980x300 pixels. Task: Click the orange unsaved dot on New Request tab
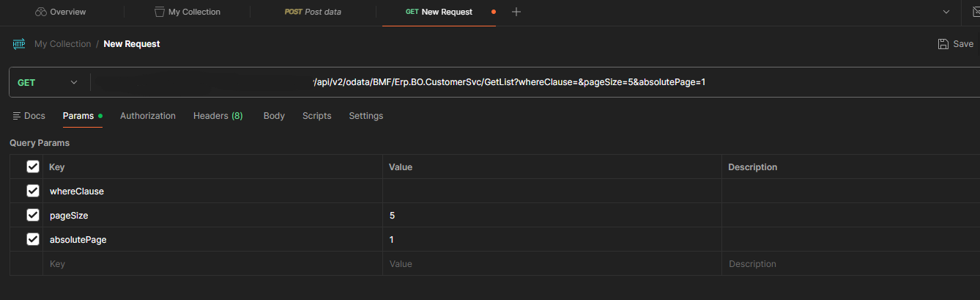[x=494, y=12]
